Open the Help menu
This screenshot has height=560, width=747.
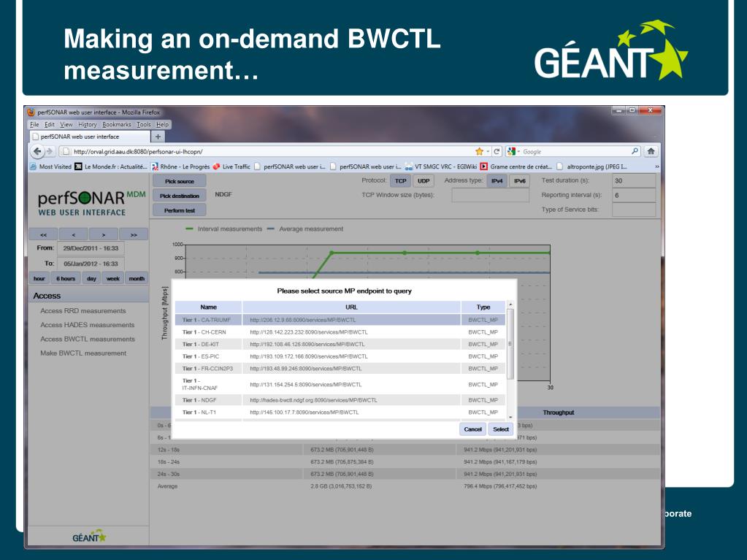click(162, 124)
